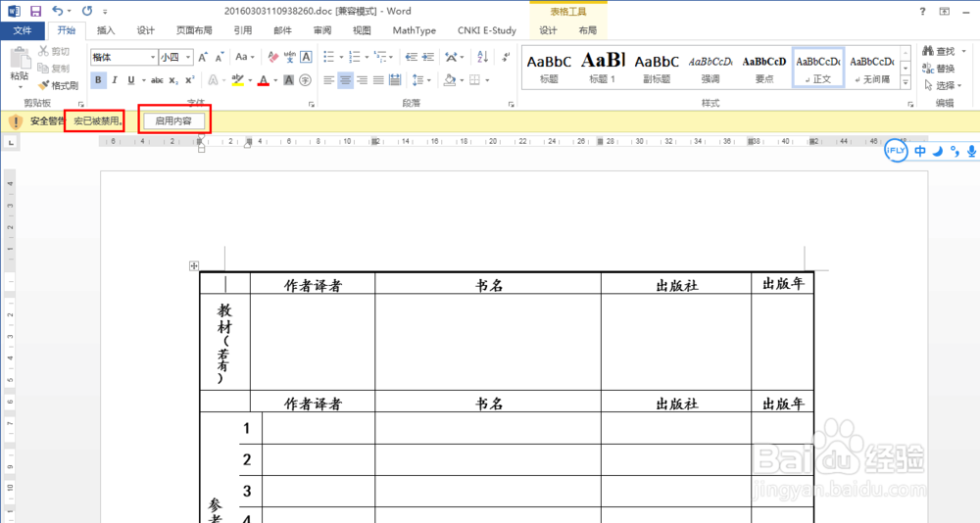
Task: Apply the 标题 1 heading style
Action: pyautogui.click(x=603, y=68)
